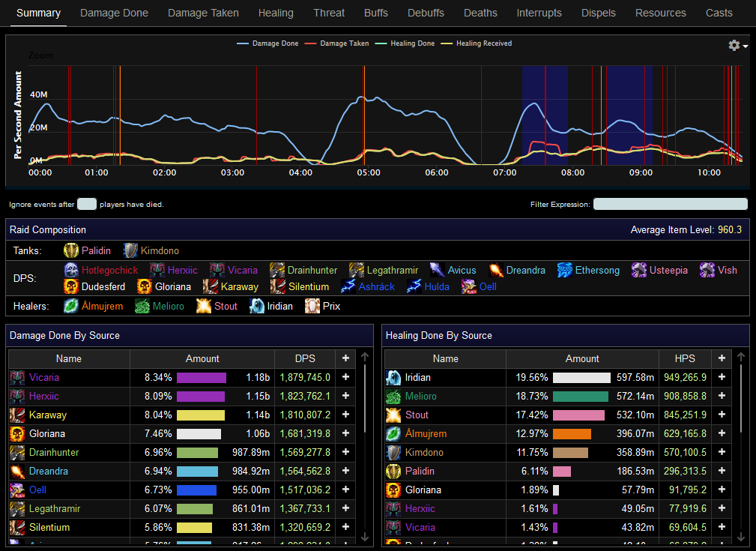Open the graph settings gear dropdown
Image resolution: width=756 pixels, height=551 pixels.
737,46
